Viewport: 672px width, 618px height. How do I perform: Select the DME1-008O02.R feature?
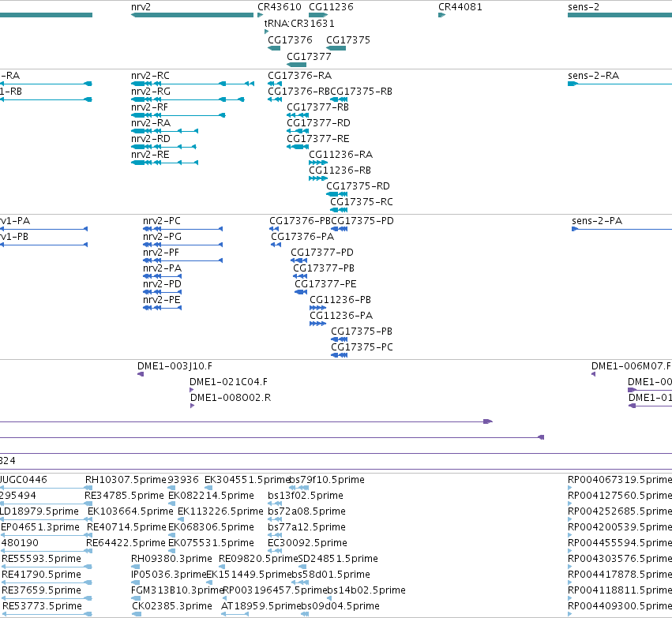coord(192,406)
